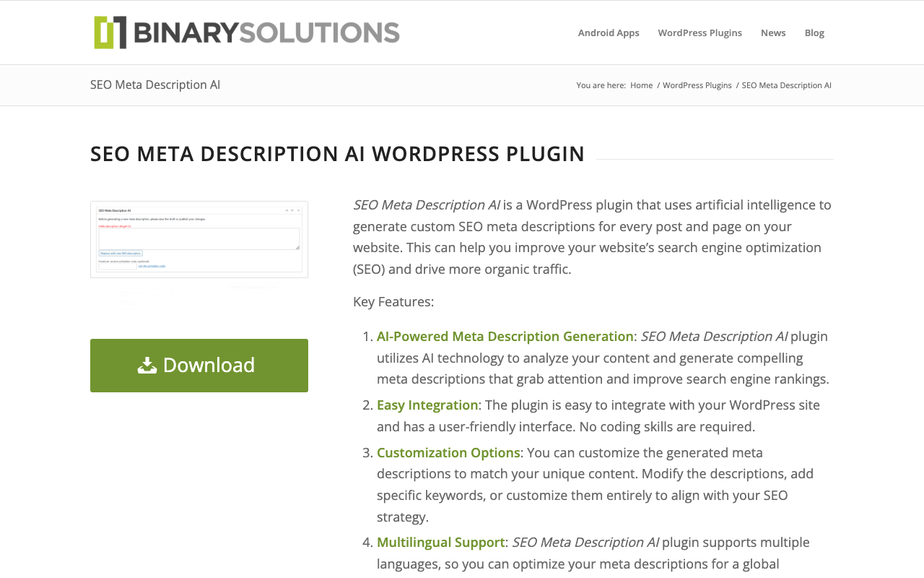Image resolution: width=924 pixels, height=578 pixels.
Task: Click SEO Meta Description AI breadcrumb text
Action: pyautogui.click(x=787, y=85)
